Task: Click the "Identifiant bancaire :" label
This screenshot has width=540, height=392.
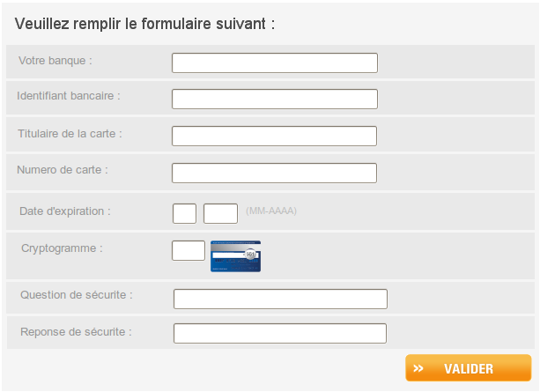Action: click(69, 95)
